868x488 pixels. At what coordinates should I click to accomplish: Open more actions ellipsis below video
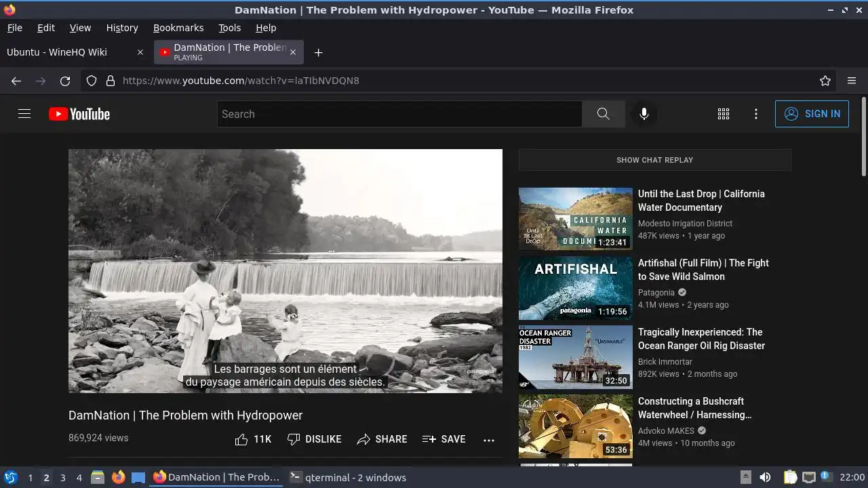pyautogui.click(x=489, y=440)
